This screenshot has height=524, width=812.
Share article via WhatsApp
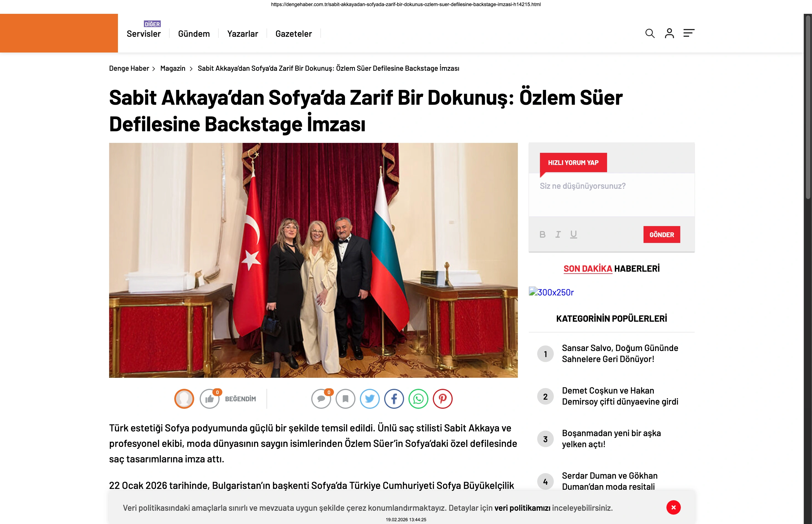418,399
